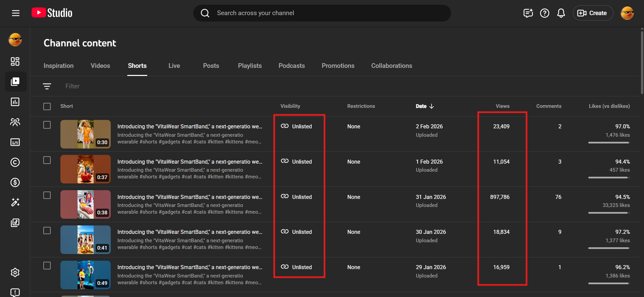Open the notifications bell

(561, 13)
